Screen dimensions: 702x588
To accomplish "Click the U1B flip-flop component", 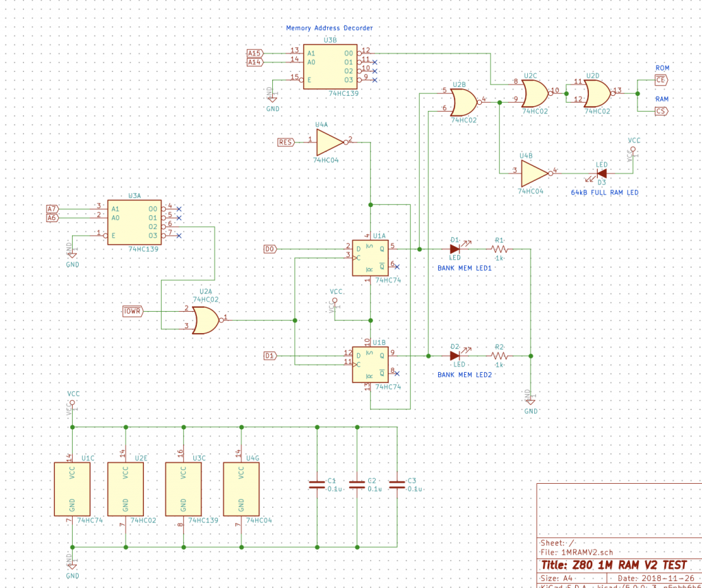I will point(370,364).
